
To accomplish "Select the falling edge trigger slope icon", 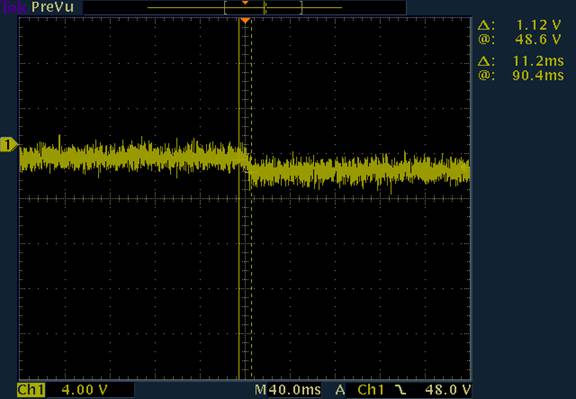I will [401, 390].
